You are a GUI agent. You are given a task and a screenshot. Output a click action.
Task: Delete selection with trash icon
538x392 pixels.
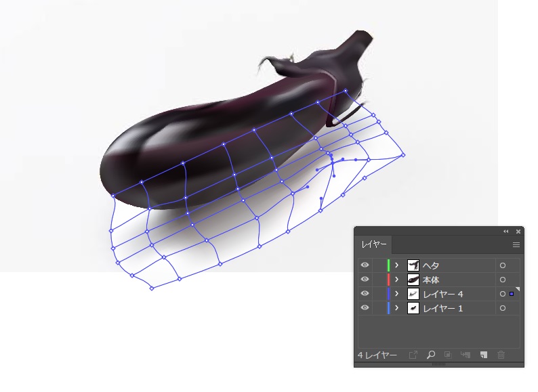tap(501, 355)
